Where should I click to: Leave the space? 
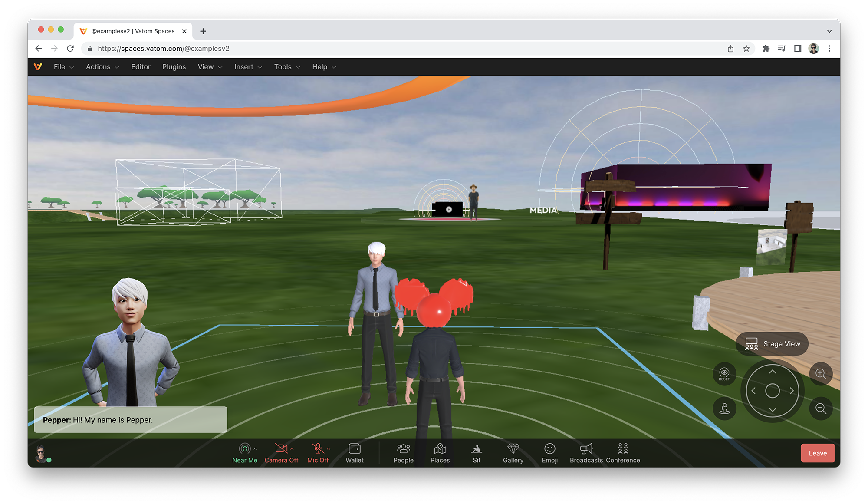click(818, 453)
